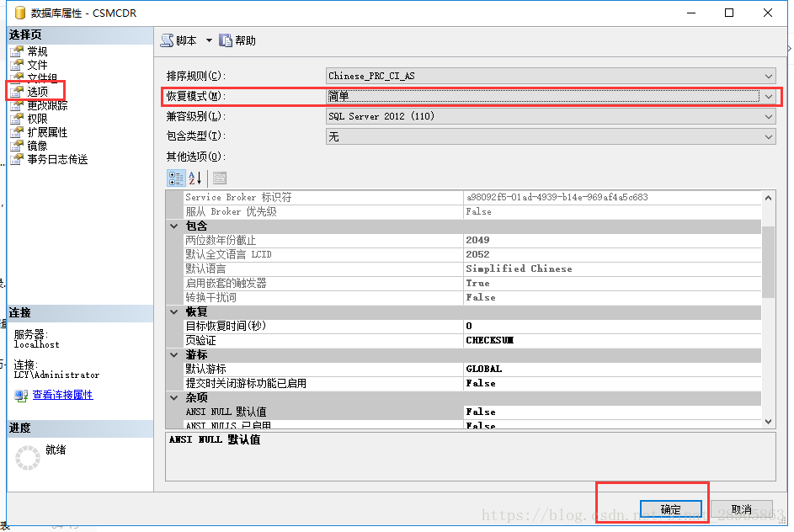Open the 事务日志传送 page
The width and height of the screenshot is (794, 532).
[57, 159]
